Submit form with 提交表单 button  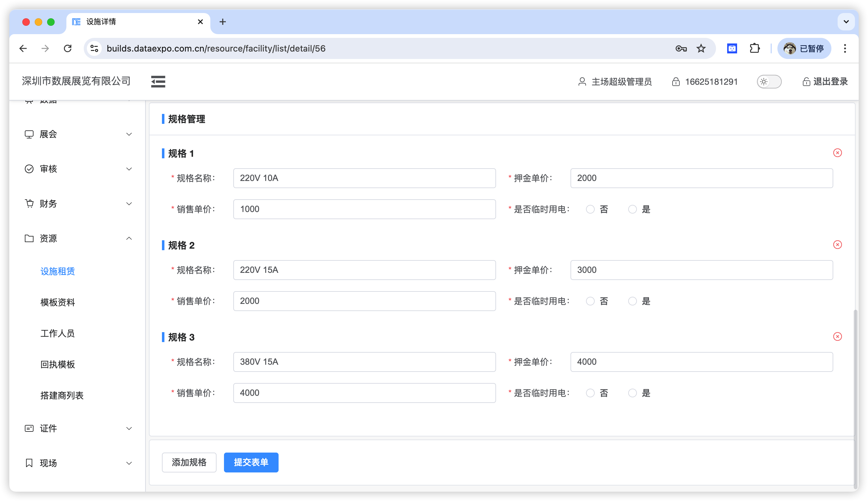click(x=251, y=463)
